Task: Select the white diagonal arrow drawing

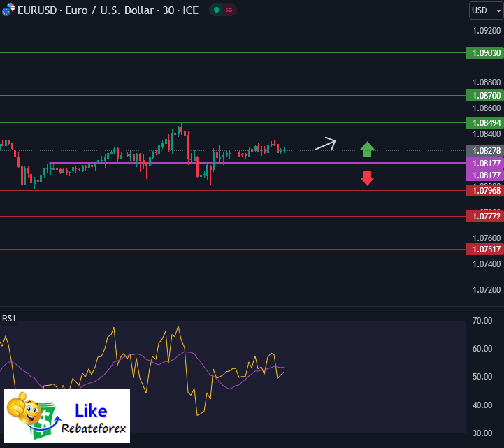Action: tap(325, 144)
